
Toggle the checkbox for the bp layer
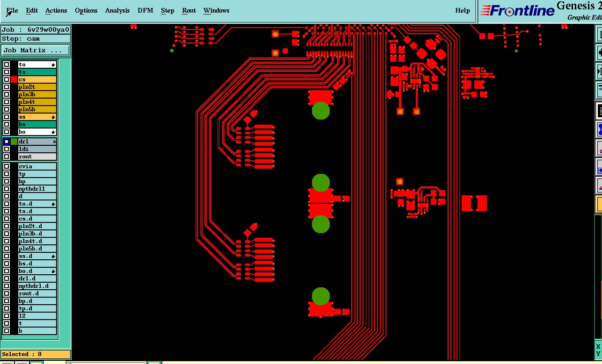[x=7, y=181]
